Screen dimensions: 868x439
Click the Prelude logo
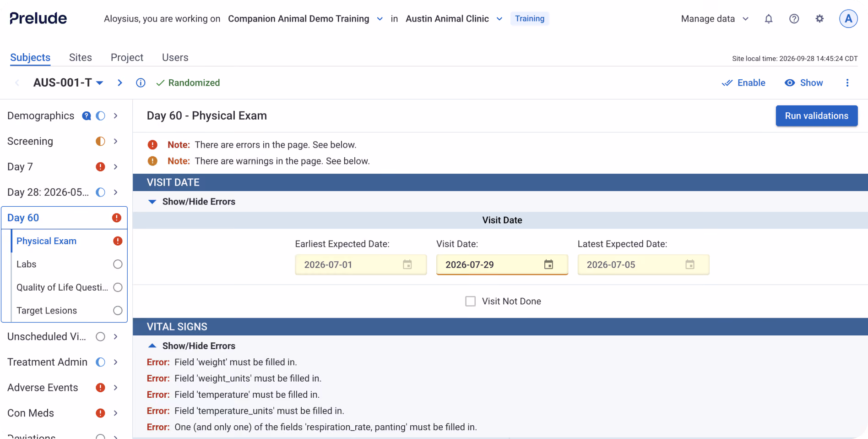(38, 18)
